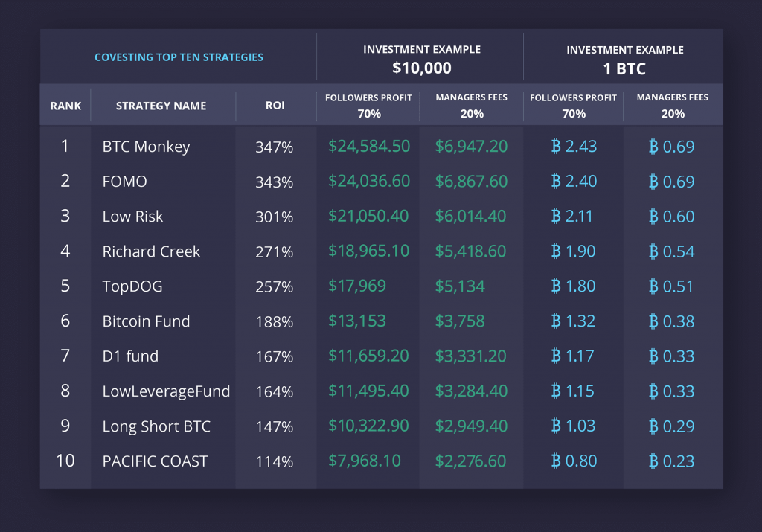Click the Bitcoin symbol beside 2.11
This screenshot has height=532, width=762.
coord(556,217)
